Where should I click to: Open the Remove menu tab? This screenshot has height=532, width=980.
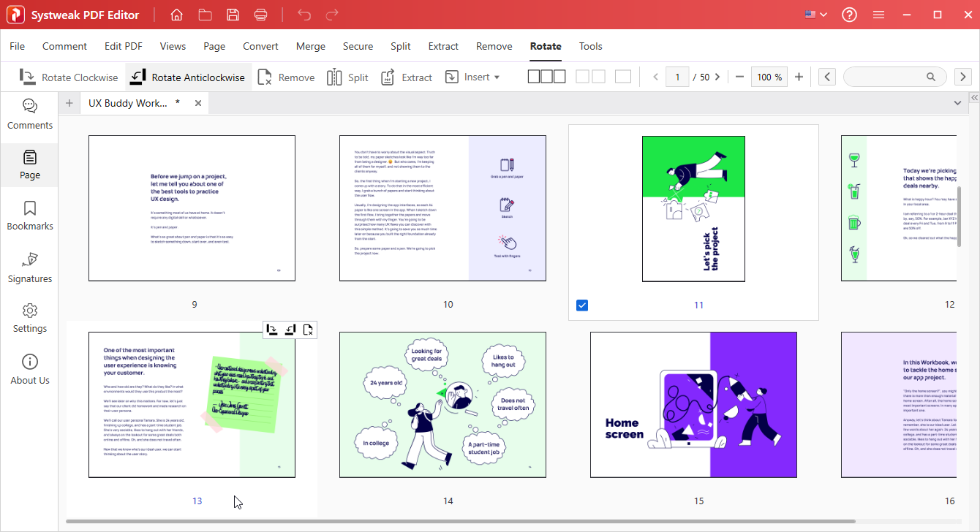click(x=494, y=46)
